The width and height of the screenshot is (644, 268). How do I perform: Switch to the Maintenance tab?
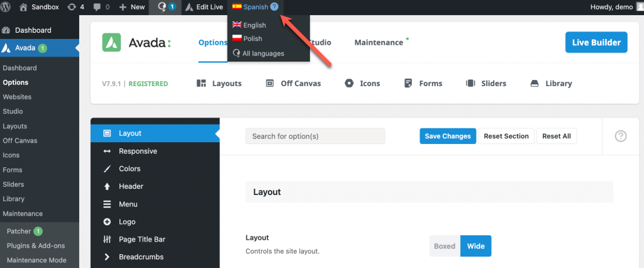point(379,42)
